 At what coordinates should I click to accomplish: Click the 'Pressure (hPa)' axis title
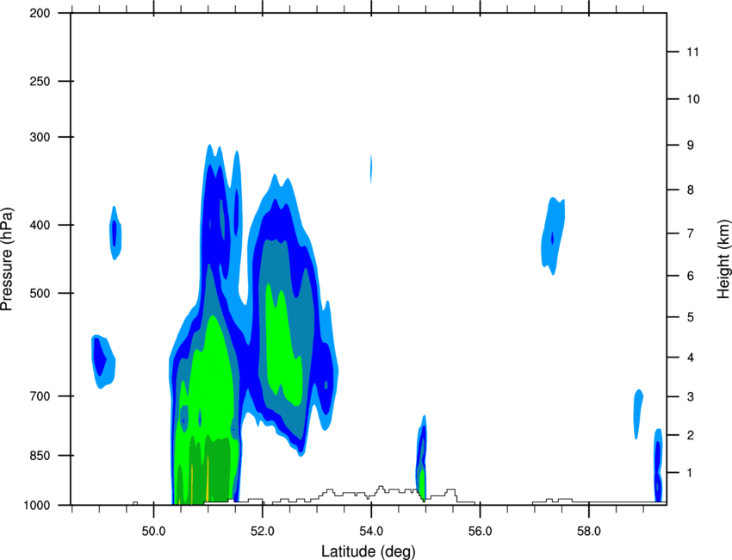[x=7, y=259]
